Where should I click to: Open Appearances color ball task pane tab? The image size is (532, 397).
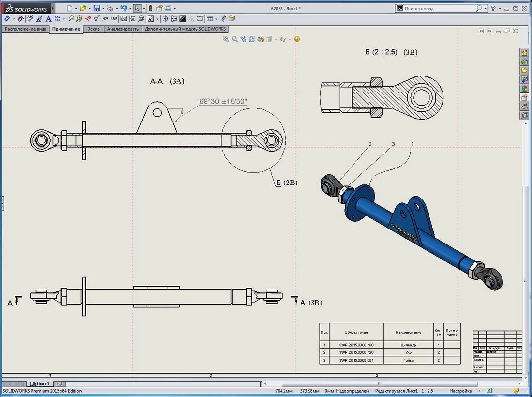pos(525,89)
